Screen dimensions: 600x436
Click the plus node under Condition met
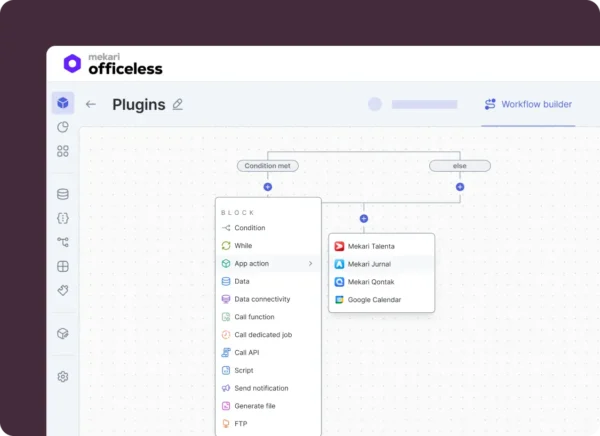(x=267, y=186)
